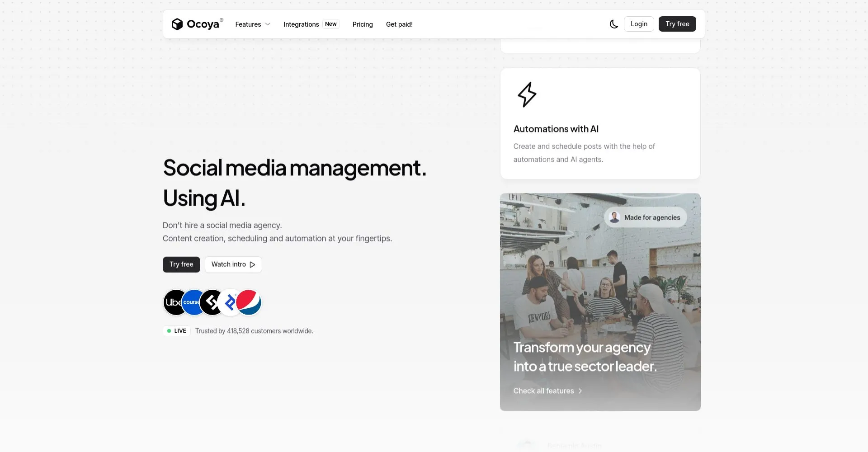868x452 pixels.
Task: Click Trusted by 418,528 customers worldwide text
Action: pyautogui.click(x=254, y=331)
